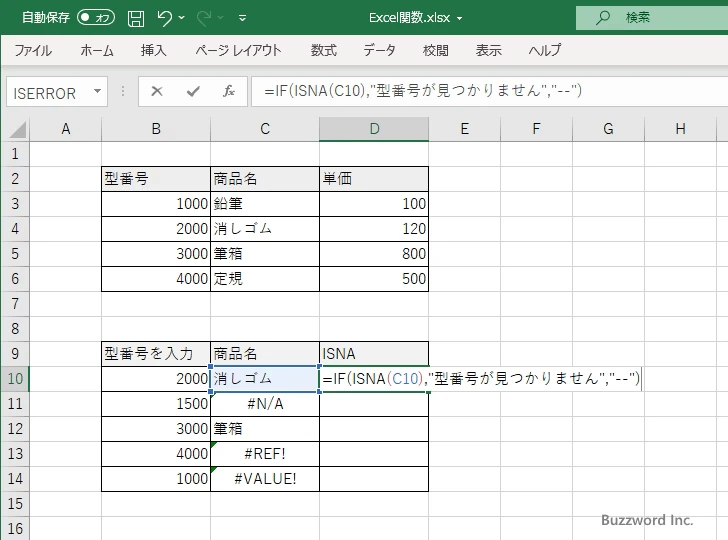Switch to the ホーム tab
Image resolution: width=728 pixels, height=540 pixels.
(97, 50)
